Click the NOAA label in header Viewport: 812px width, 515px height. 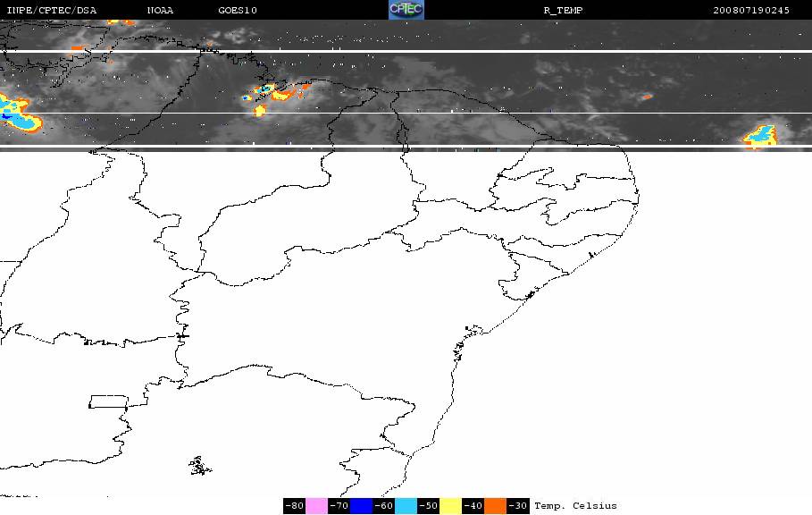click(x=160, y=11)
